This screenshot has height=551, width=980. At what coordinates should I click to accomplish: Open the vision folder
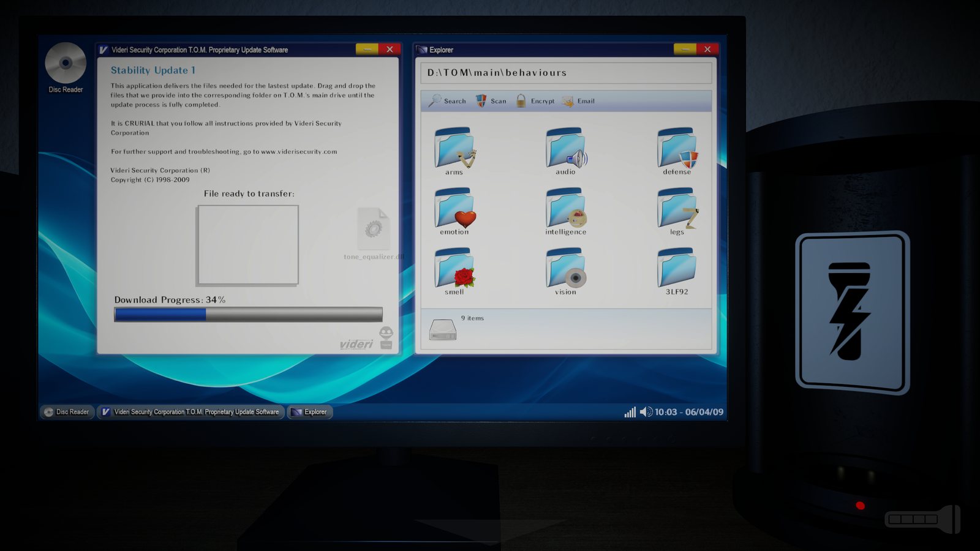pos(566,271)
